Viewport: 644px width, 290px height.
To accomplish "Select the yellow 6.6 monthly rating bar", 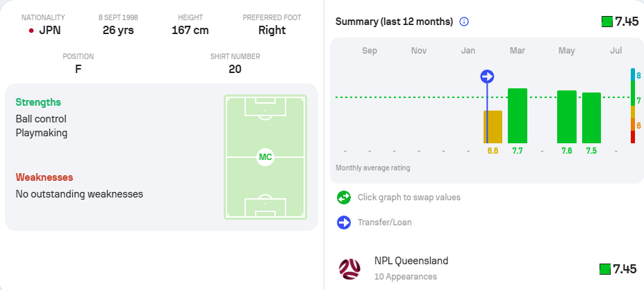I will coord(493,127).
